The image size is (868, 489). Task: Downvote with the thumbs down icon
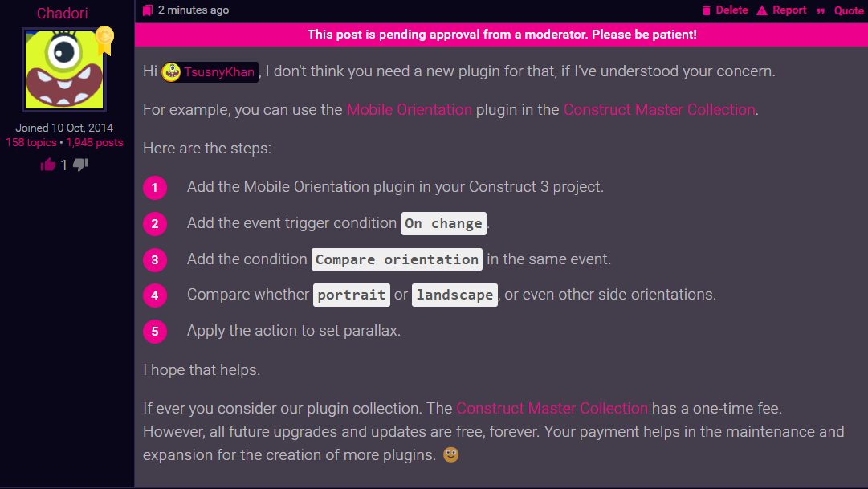point(80,165)
